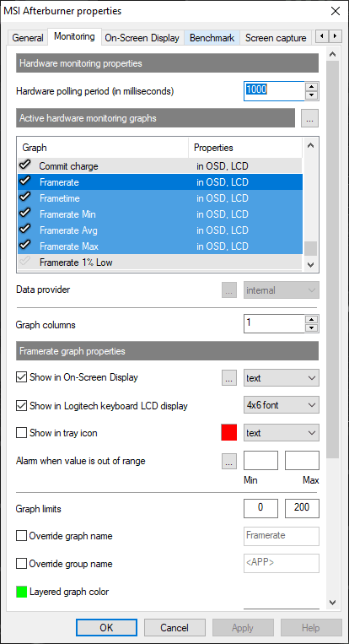Open the Screen capture tab
The width and height of the screenshot is (349, 644).
click(x=276, y=38)
